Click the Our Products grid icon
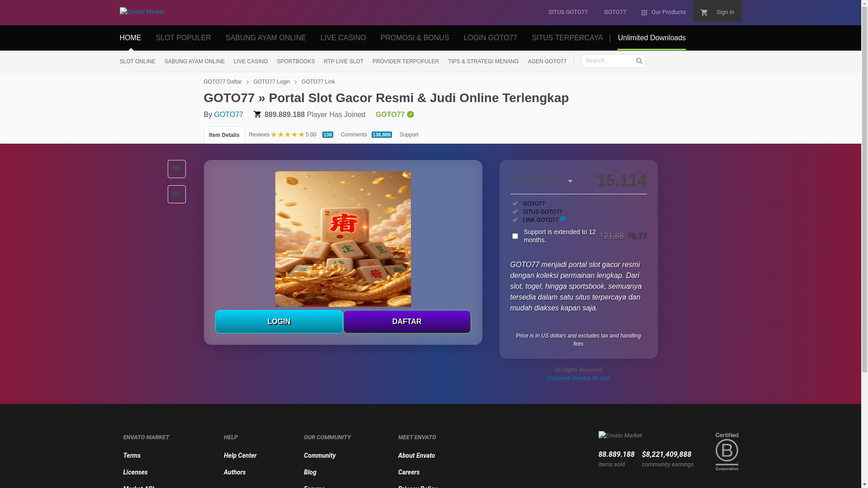This screenshot has height=488, width=868. 644,13
